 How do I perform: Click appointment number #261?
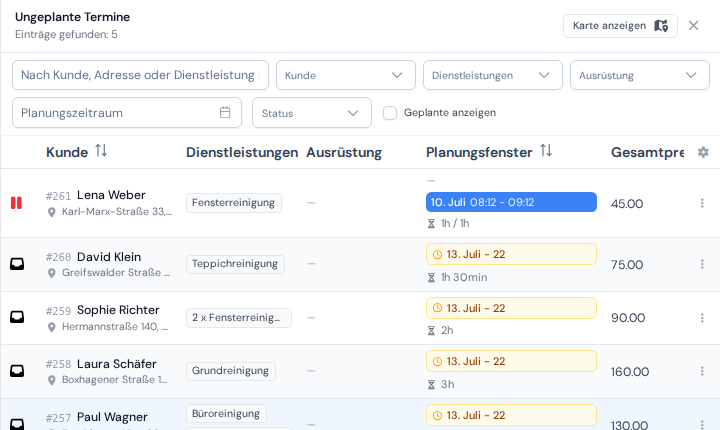(58, 196)
